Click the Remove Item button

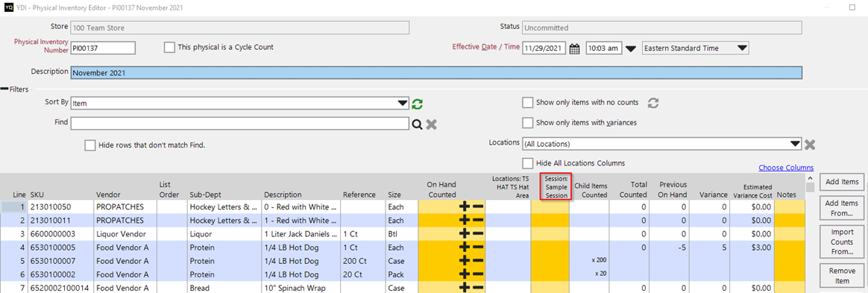pos(841,277)
